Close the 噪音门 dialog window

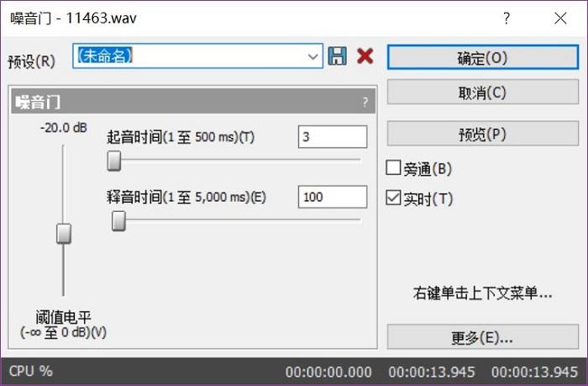point(560,18)
